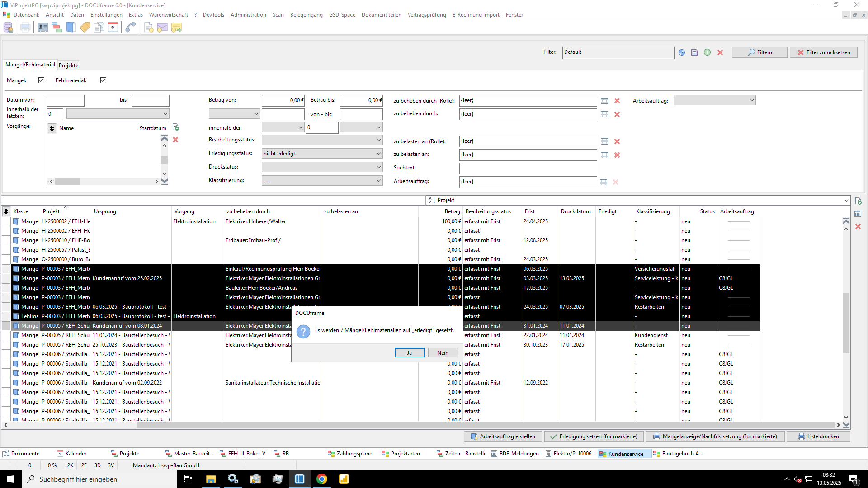Image resolution: width=868 pixels, height=488 pixels.
Task: Tick row checkbox for H-2500057 / Palast
Action: pyautogui.click(x=6, y=250)
